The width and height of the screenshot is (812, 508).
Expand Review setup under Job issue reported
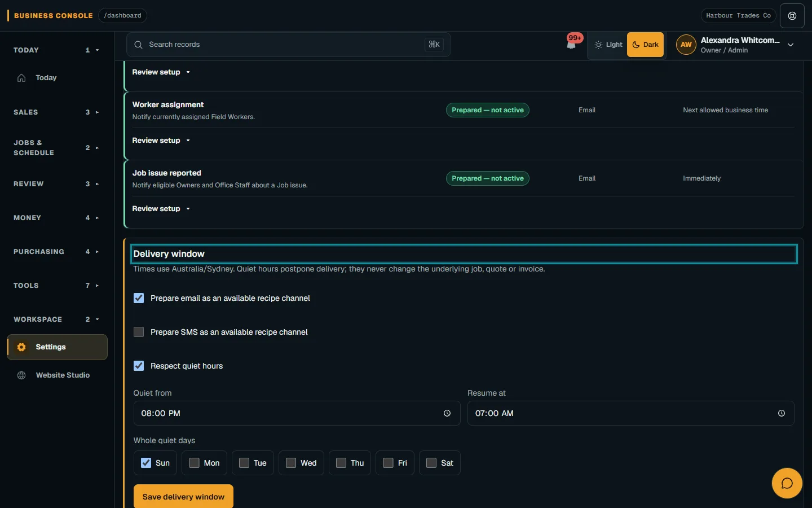161,209
